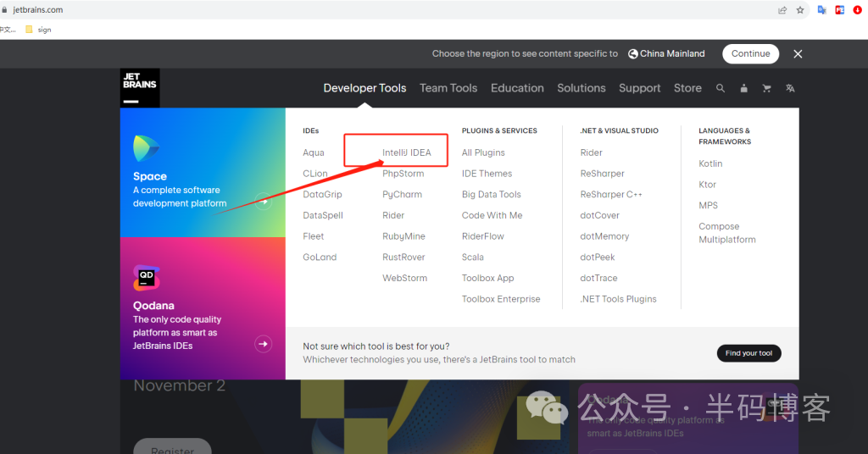The width and height of the screenshot is (868, 454).
Task: Open the account profile icon
Action: [x=744, y=88]
